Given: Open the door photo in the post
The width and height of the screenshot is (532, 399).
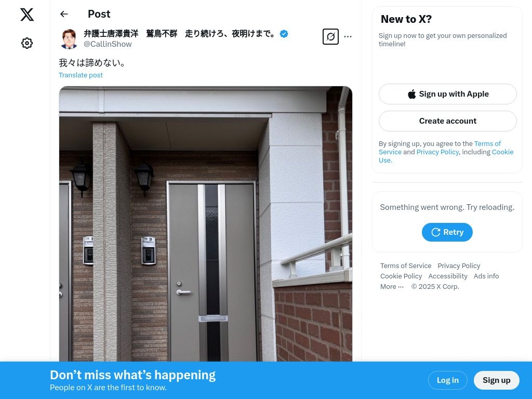Looking at the screenshot, I should (x=206, y=223).
